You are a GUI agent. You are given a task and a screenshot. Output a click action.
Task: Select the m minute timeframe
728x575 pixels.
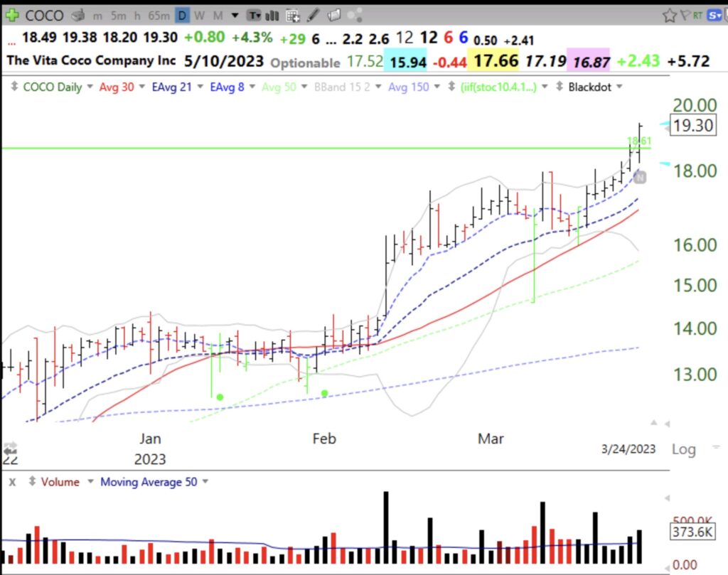[x=97, y=16]
